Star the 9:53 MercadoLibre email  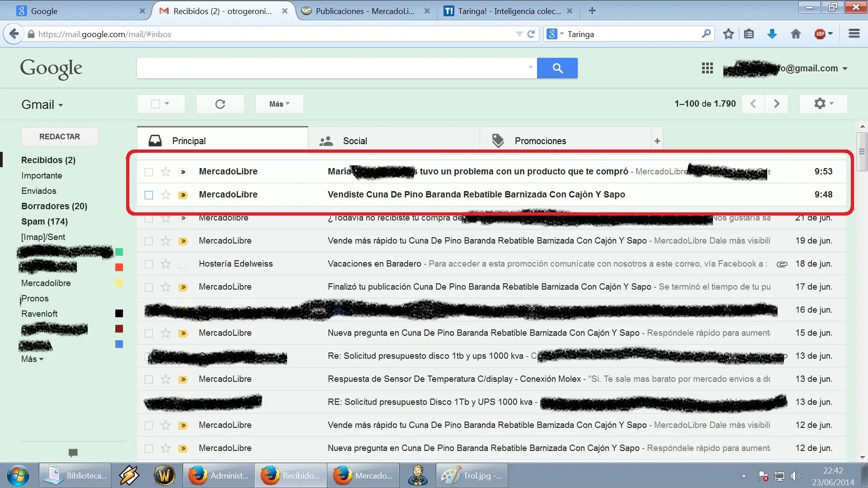point(166,172)
